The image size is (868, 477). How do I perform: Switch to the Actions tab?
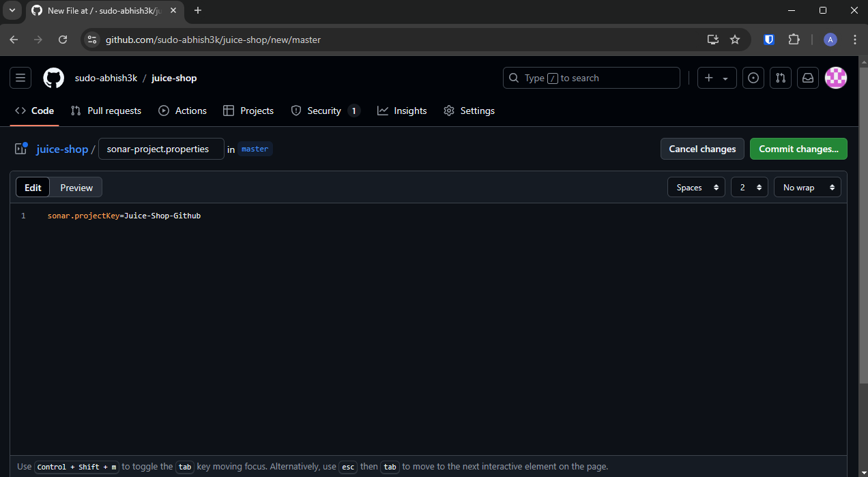(x=182, y=111)
